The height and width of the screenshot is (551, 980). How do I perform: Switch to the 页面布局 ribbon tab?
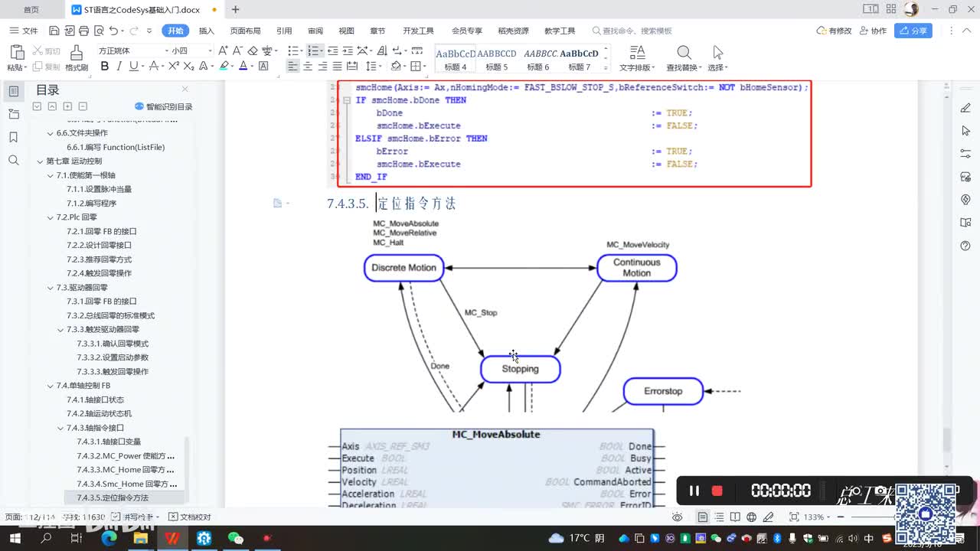click(245, 31)
